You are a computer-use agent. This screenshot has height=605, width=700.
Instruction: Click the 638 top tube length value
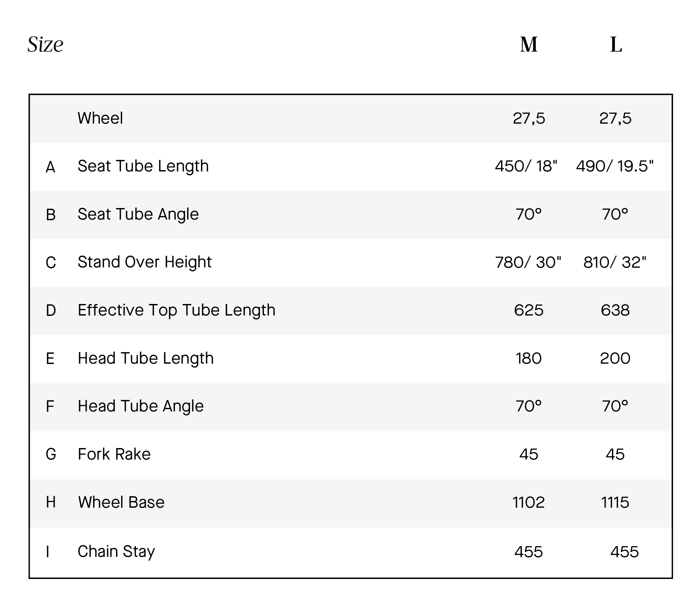615,310
